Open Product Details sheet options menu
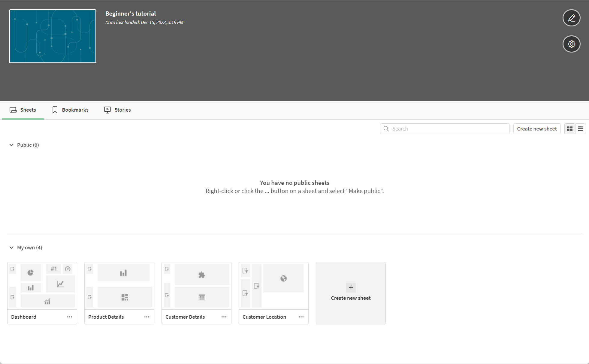589x364 pixels. 147,317
